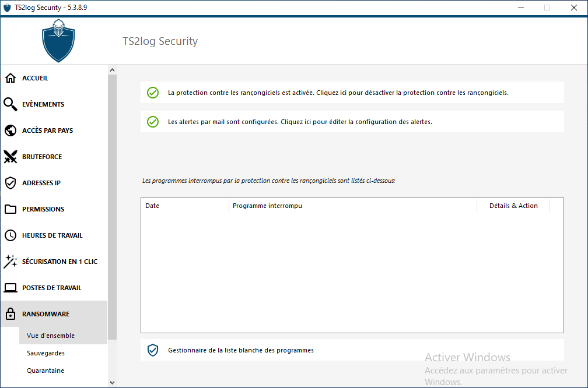Viewport: 588px width, 388px height.
Task: Click the TS2log knight shield logo
Action: 58,41
